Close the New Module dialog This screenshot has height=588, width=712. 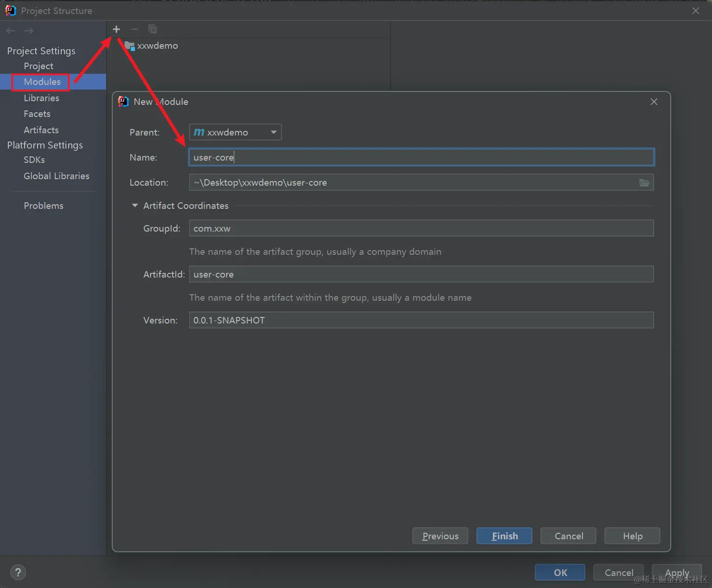pyautogui.click(x=654, y=102)
